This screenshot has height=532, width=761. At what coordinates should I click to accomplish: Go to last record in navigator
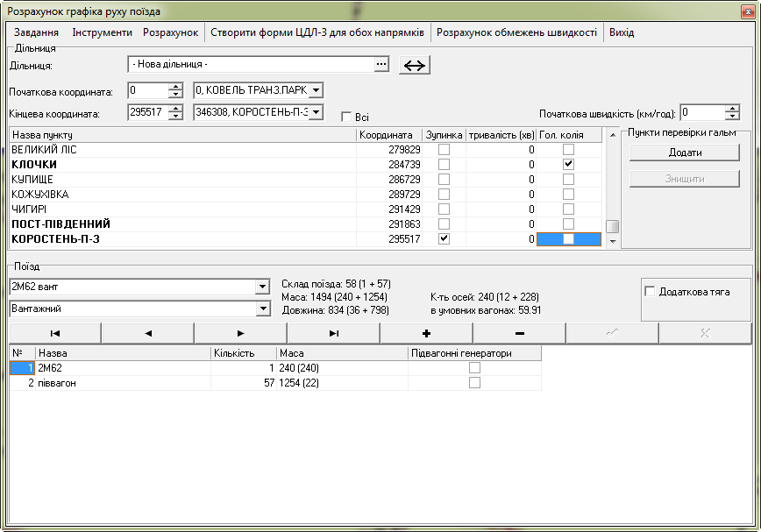(x=334, y=333)
